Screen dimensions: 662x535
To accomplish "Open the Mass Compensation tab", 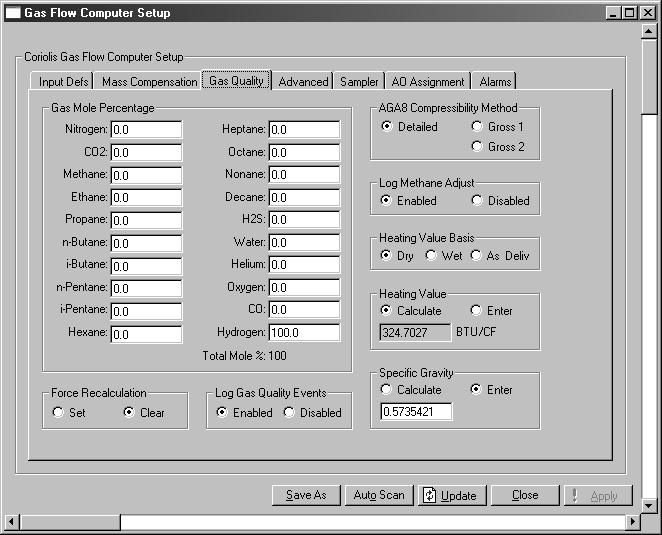I will click(149, 81).
